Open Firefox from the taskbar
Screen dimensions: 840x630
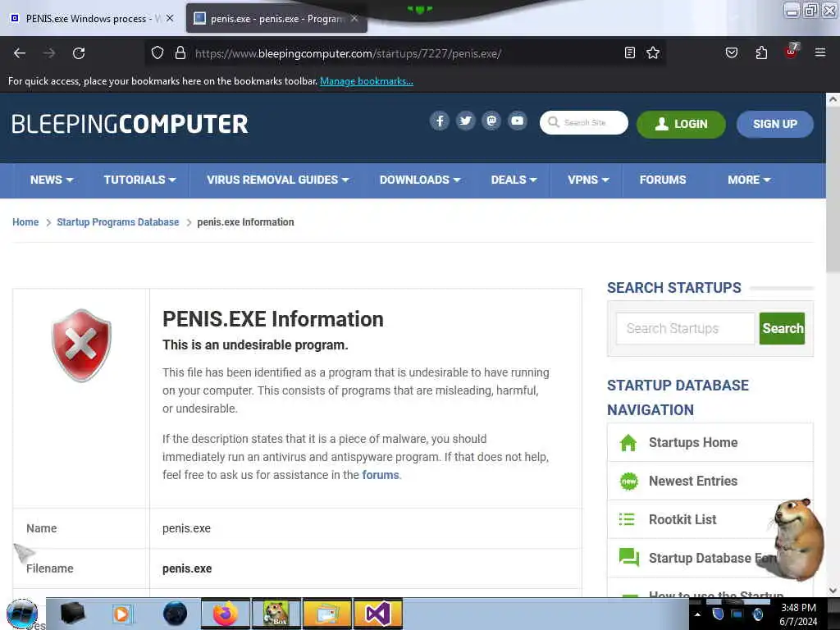click(x=225, y=614)
